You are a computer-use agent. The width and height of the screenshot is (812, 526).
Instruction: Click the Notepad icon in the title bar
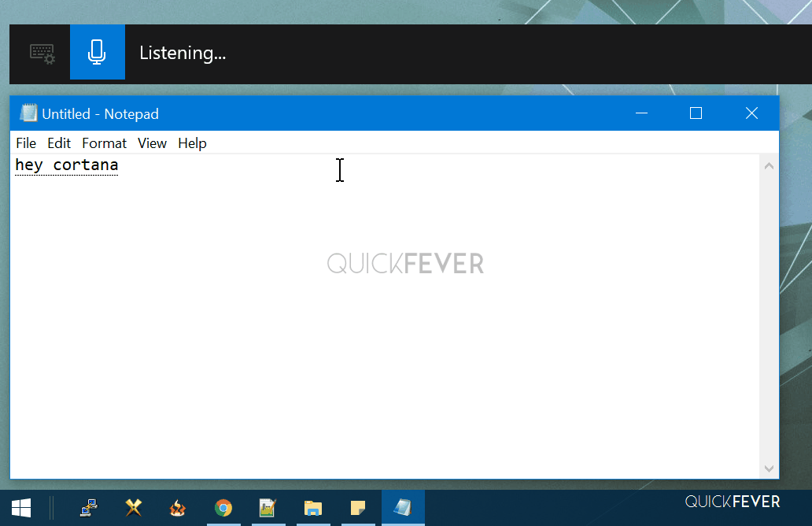point(28,113)
